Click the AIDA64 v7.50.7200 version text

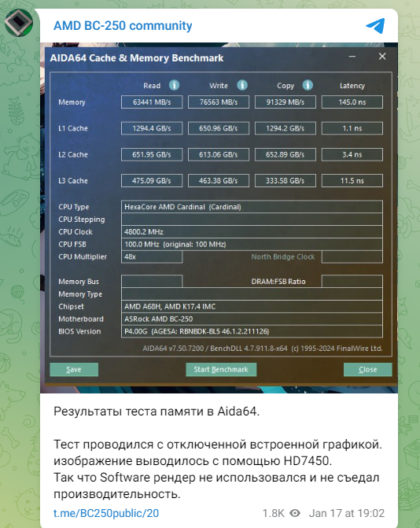pyautogui.click(x=263, y=348)
